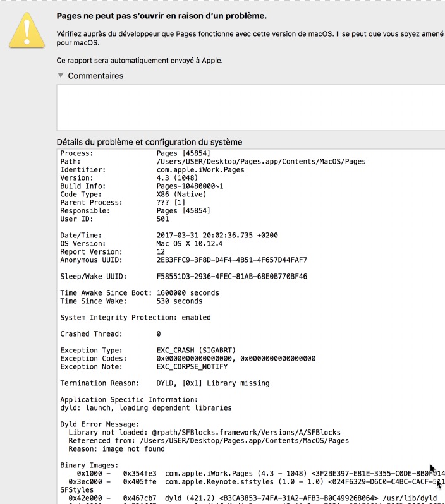This screenshot has width=445, height=504.
Task: Click the 'SFStyles' wrapped line
Action: 77,490
